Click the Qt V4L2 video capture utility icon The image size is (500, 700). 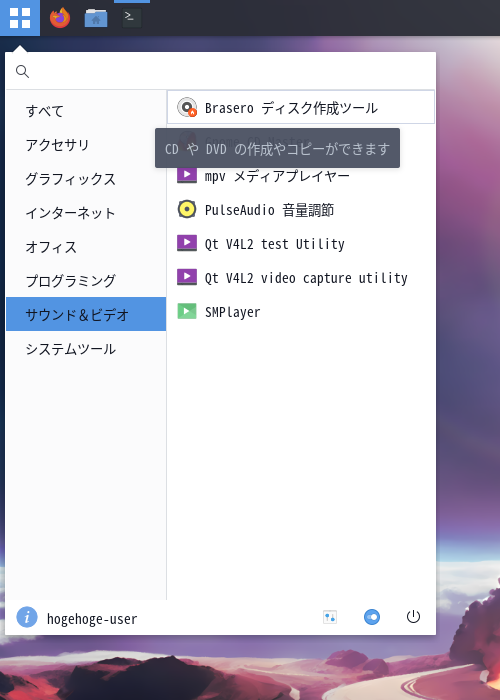187,277
